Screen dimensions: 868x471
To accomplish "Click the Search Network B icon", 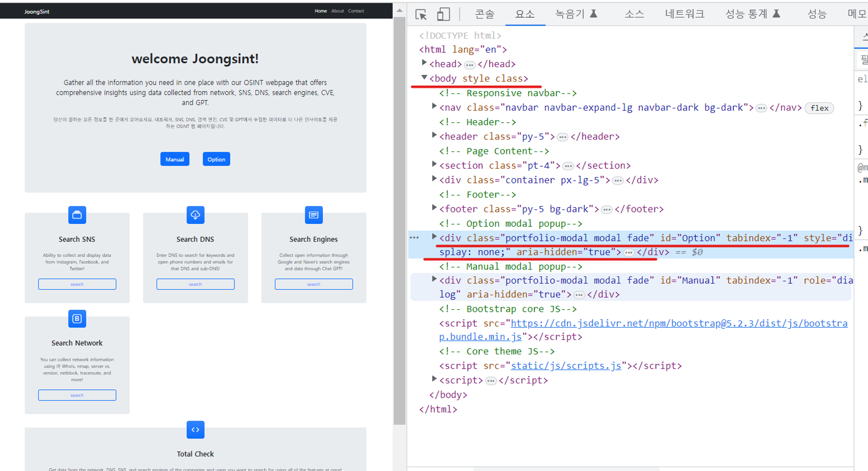I will [x=77, y=319].
